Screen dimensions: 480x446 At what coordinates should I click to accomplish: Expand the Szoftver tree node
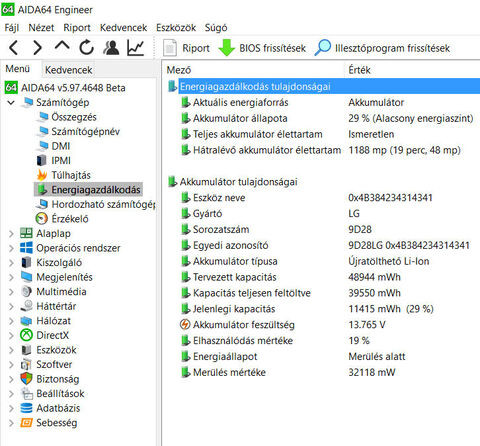click(x=11, y=365)
